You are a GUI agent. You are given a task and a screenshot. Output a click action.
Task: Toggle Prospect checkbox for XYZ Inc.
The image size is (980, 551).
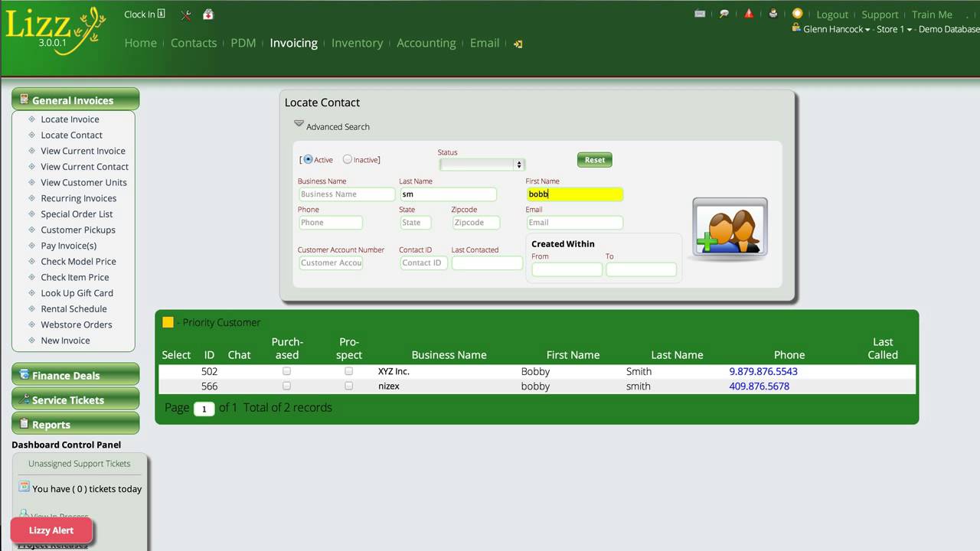[x=348, y=371]
